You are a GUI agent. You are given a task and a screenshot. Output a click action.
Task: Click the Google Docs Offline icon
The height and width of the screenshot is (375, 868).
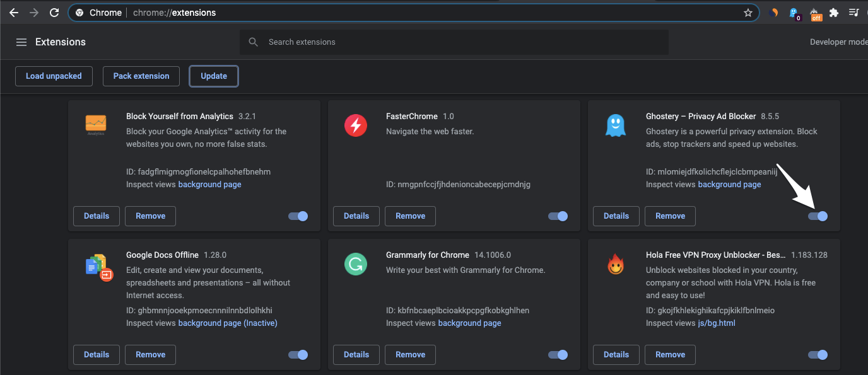tap(99, 267)
